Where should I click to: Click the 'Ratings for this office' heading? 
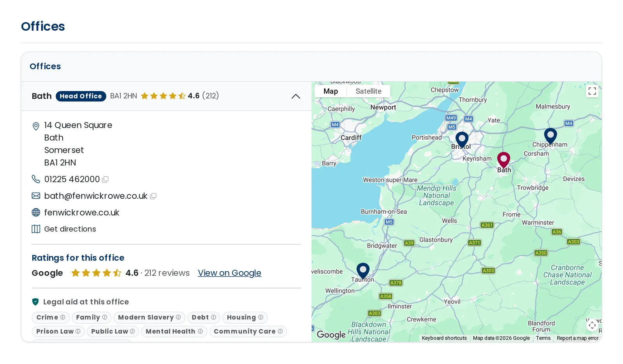click(78, 258)
